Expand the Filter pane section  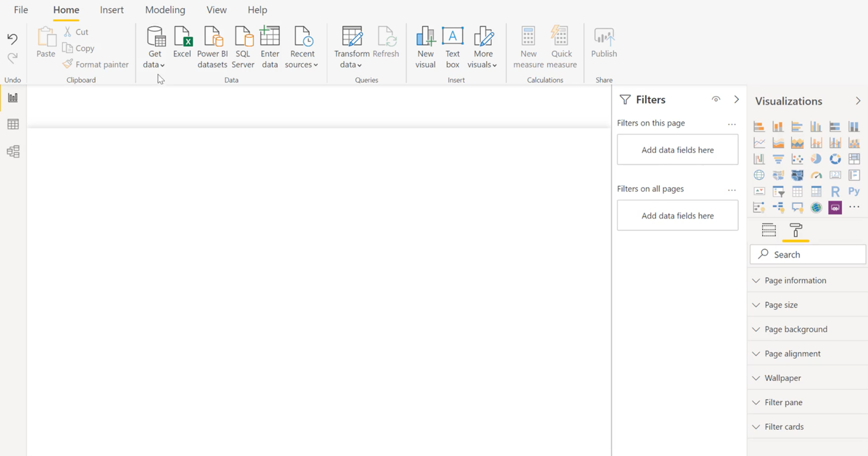808,402
